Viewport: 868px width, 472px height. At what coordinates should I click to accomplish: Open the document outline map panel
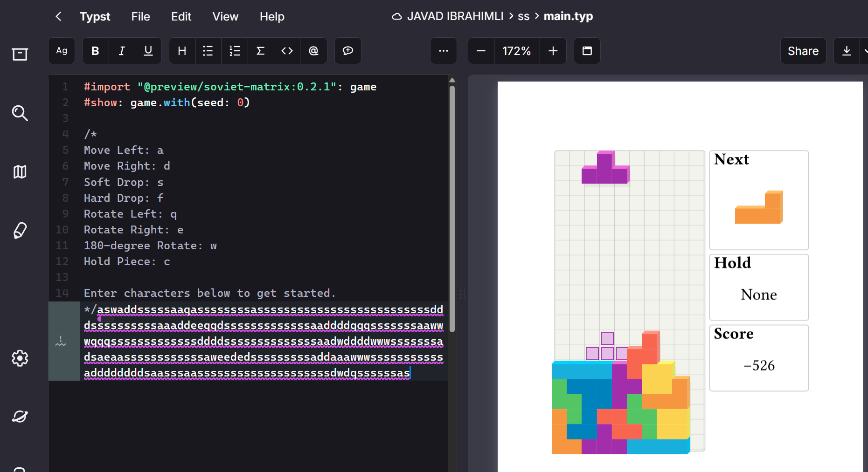(x=20, y=172)
